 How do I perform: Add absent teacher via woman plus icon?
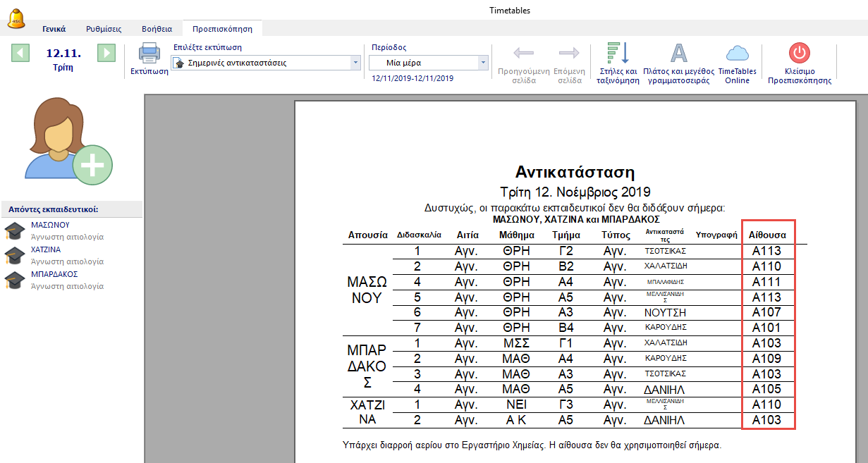coord(68,140)
